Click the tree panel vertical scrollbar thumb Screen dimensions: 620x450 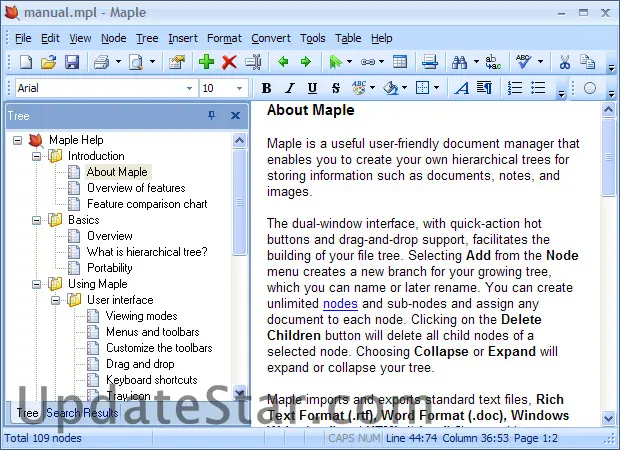(x=239, y=202)
